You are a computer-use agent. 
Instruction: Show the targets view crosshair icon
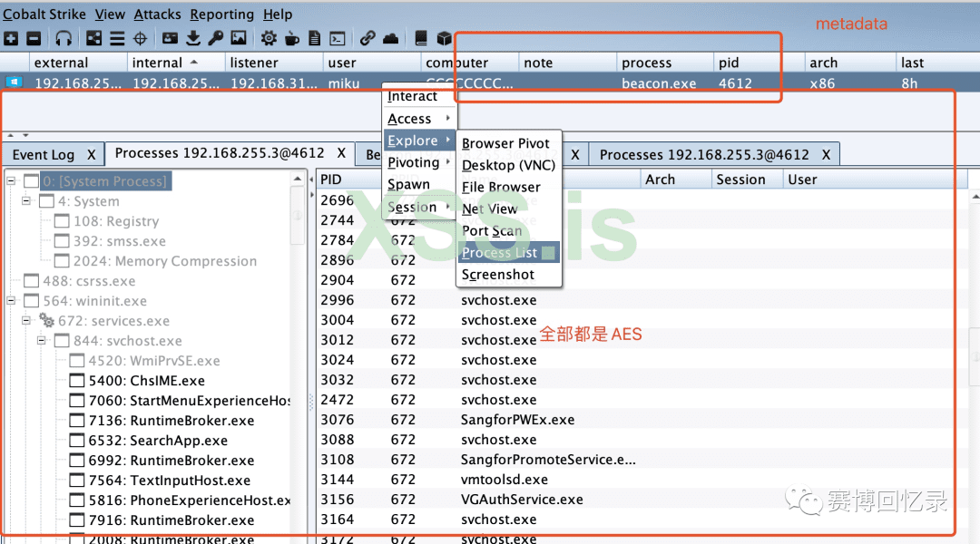(140, 39)
